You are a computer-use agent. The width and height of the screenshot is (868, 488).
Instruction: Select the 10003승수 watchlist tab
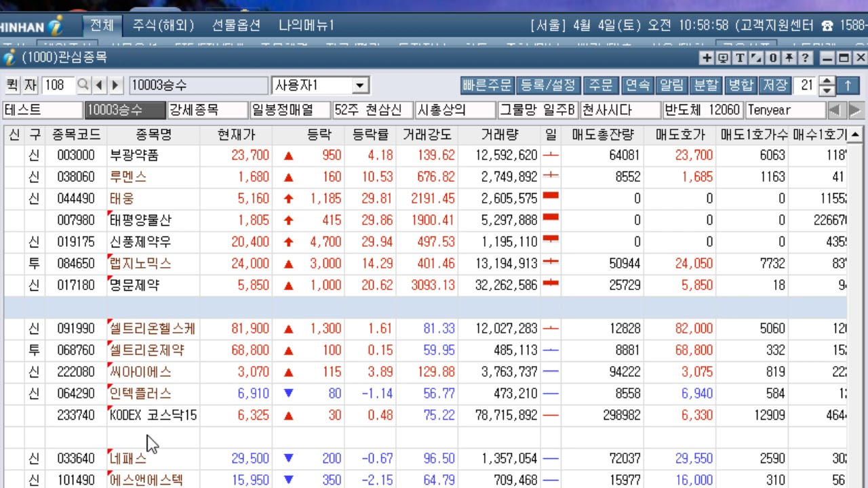point(125,110)
